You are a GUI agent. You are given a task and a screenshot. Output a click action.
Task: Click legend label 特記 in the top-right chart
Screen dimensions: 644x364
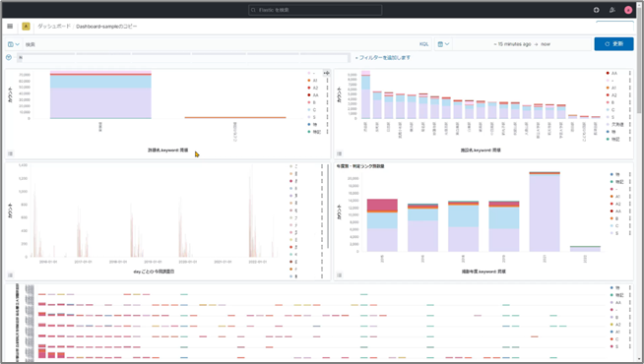(615, 139)
